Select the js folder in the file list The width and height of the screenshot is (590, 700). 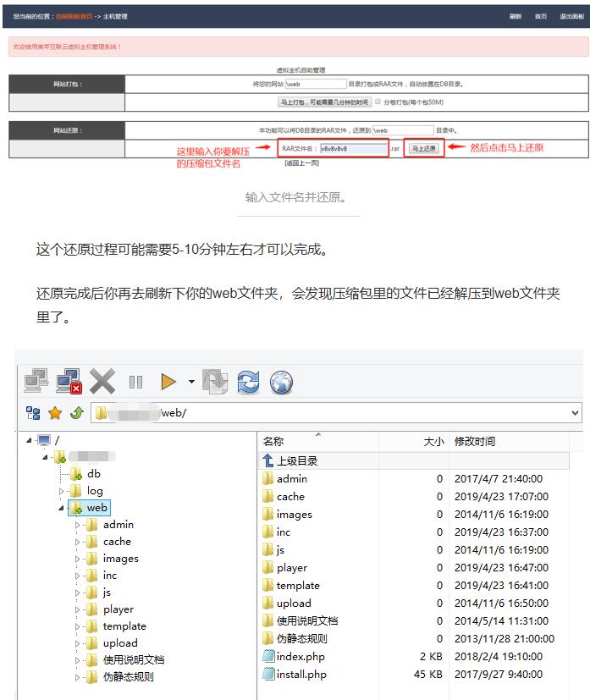(x=280, y=550)
